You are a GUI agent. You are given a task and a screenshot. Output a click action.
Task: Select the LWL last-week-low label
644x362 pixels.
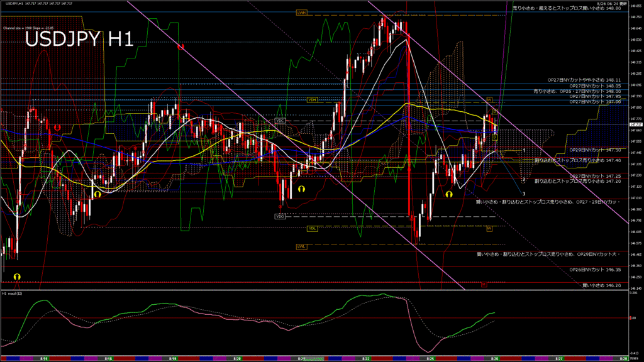tap(301, 247)
